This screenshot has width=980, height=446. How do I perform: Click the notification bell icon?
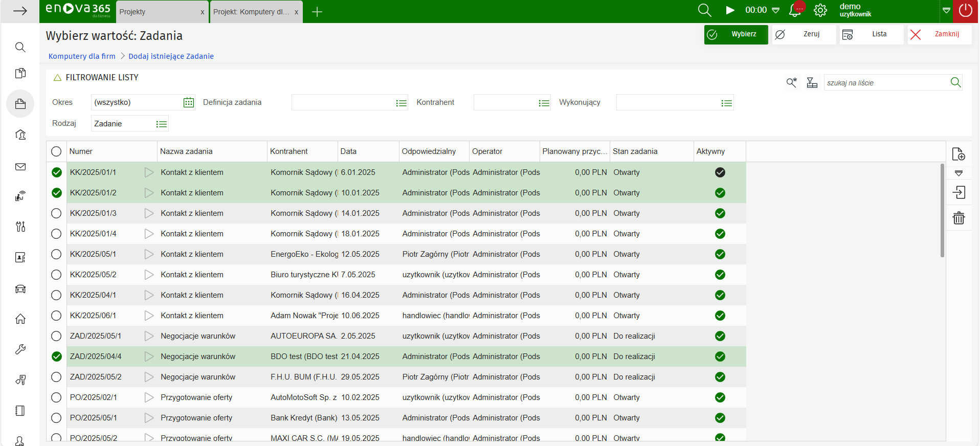coord(795,11)
